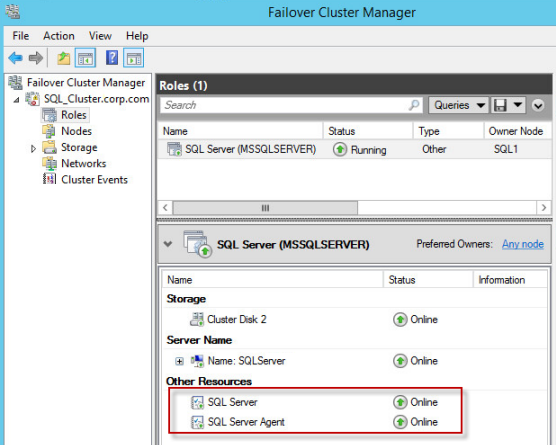Sort roles by Type column header

click(449, 131)
